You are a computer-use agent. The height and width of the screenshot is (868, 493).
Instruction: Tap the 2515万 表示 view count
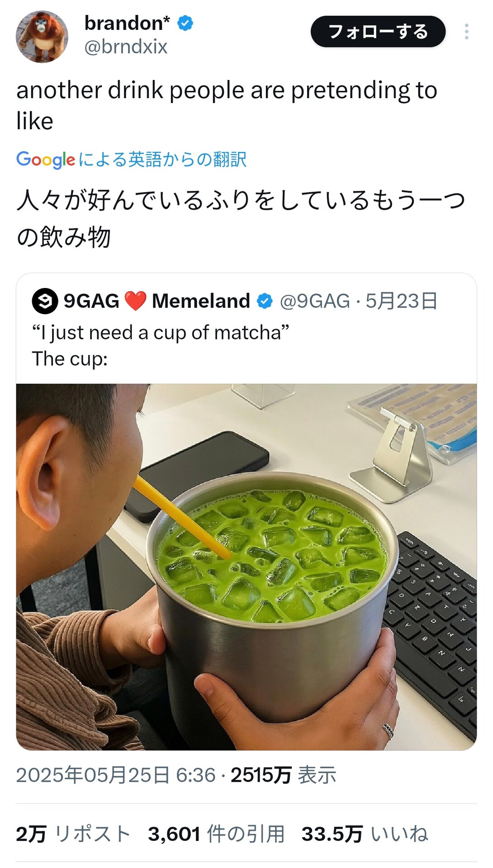click(284, 775)
